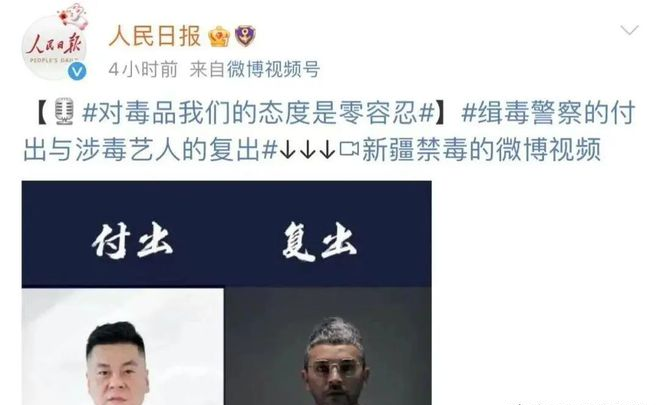This screenshot has width=660, height=406.
Task: Open the 人民日报 profile avatar
Action: click(54, 47)
